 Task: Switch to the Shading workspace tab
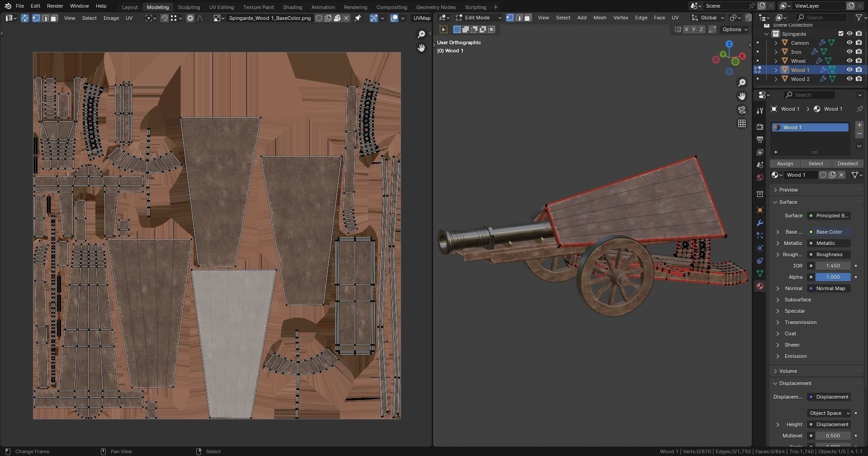[x=292, y=7]
